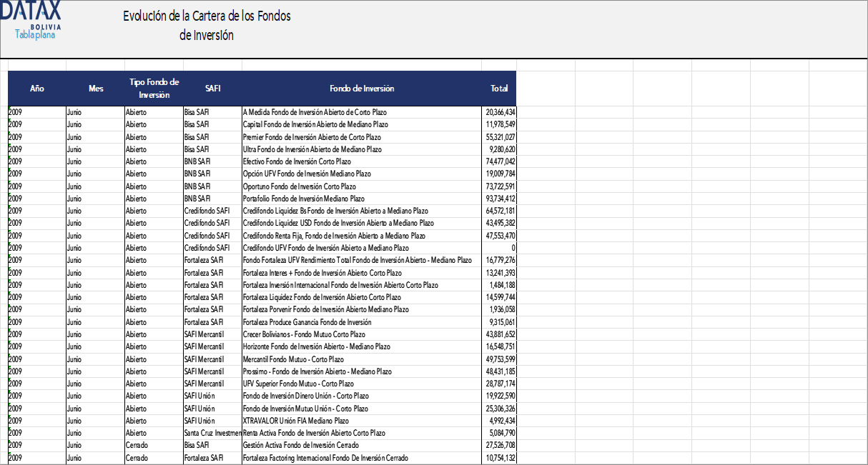Select the total value 20,366,434
This screenshot has height=465, width=868.
click(x=500, y=112)
